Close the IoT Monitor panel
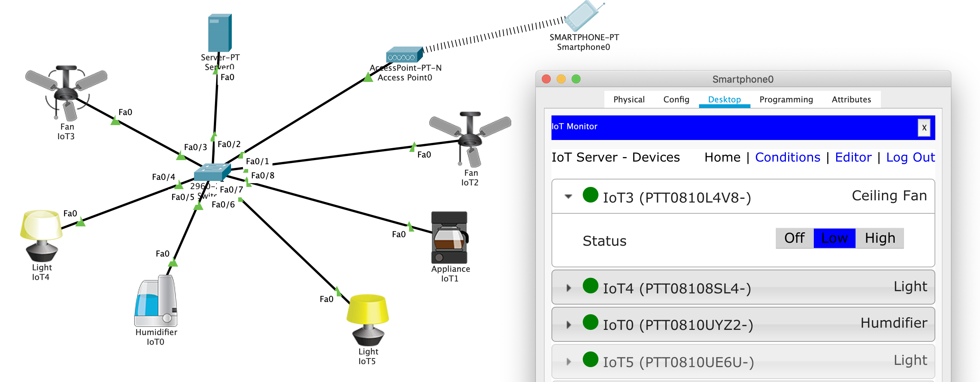Screen dimensions: 980x382 (x=924, y=128)
